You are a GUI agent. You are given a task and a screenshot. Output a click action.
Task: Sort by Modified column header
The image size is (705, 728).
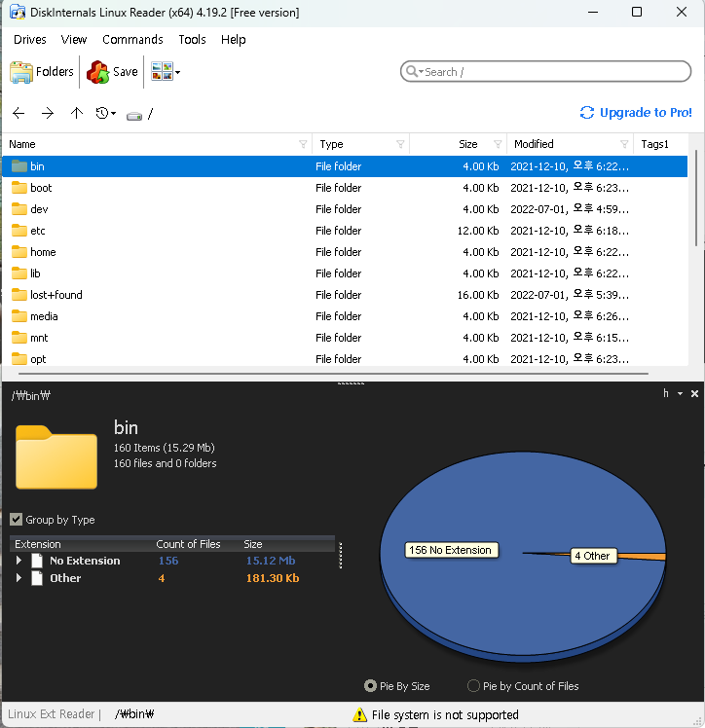click(x=534, y=144)
